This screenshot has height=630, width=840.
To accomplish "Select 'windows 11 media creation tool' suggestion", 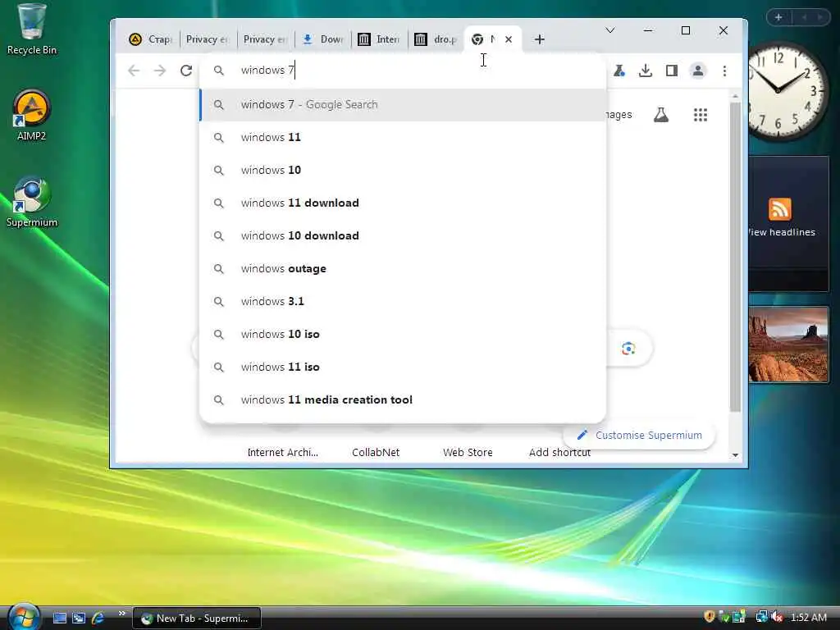I will 402,399.
